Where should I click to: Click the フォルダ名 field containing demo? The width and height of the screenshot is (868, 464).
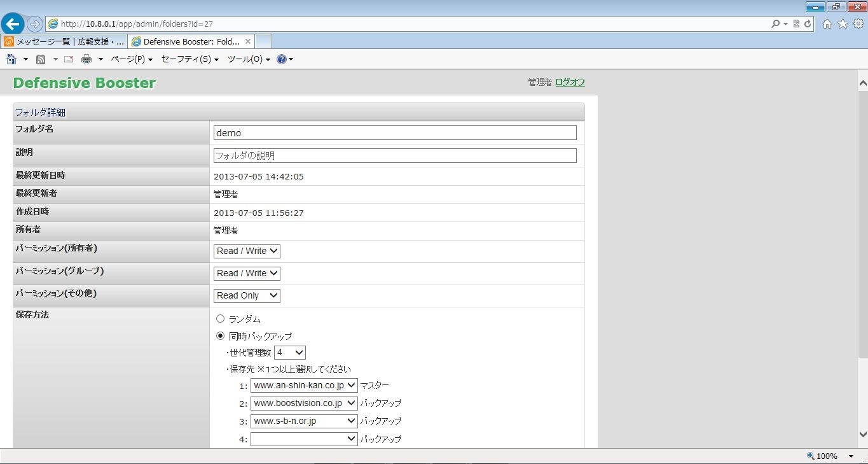[x=395, y=132]
